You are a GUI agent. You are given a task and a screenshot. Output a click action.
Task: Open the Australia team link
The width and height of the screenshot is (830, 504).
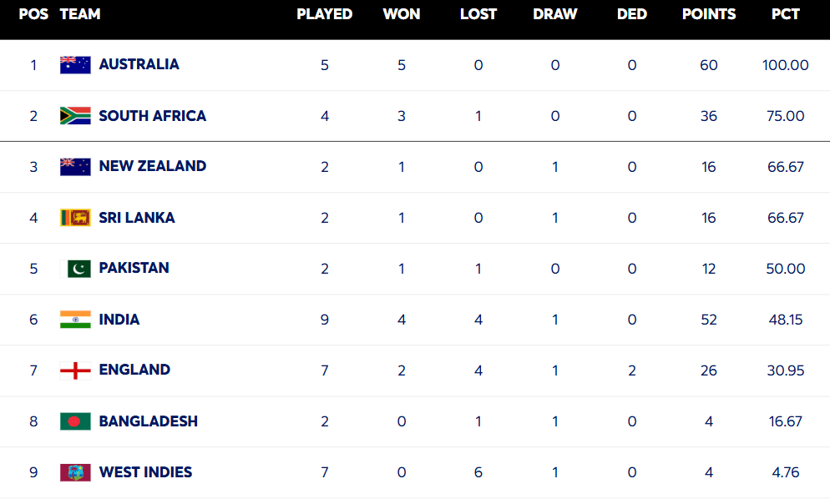(139, 64)
